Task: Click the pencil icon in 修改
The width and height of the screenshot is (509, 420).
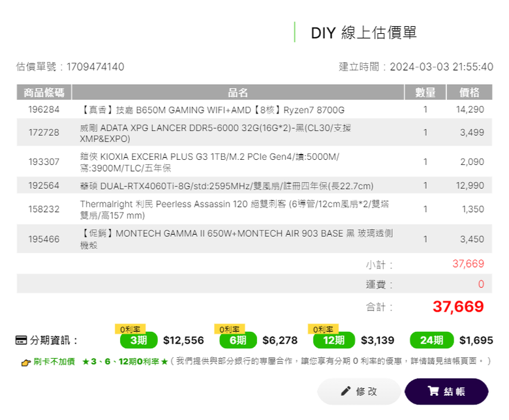Action: point(346,391)
